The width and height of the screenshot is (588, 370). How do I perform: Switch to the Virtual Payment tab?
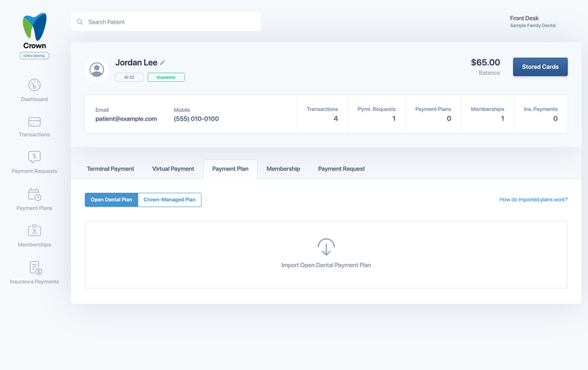pyautogui.click(x=173, y=169)
